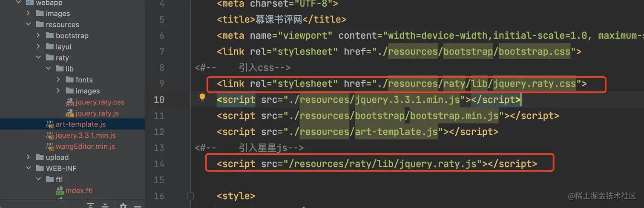
Task: Collapse the ftl folder chevron
Action: 38,180
